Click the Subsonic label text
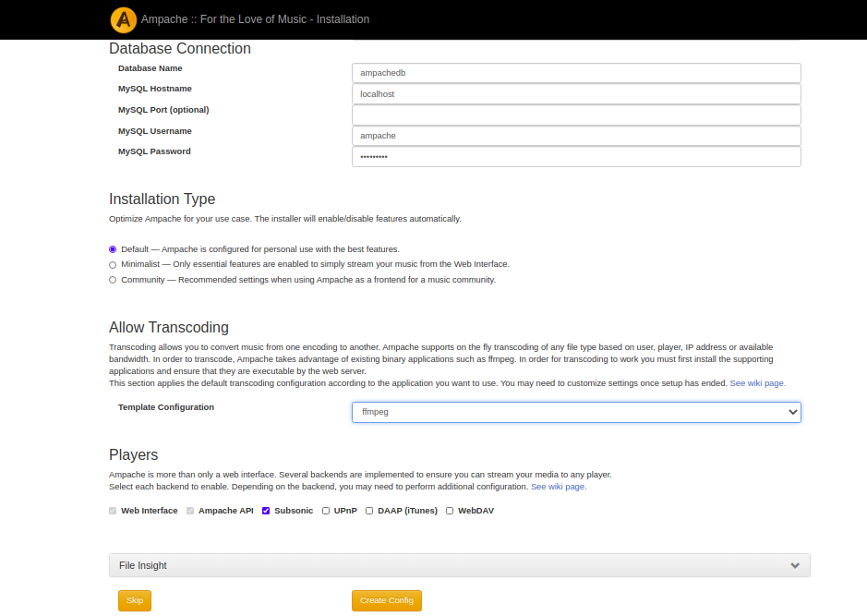The height and width of the screenshot is (616, 867). (x=294, y=511)
